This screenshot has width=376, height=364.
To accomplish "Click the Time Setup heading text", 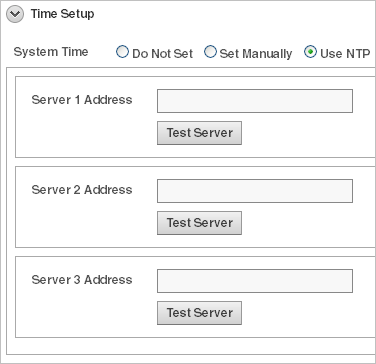I will click(62, 14).
